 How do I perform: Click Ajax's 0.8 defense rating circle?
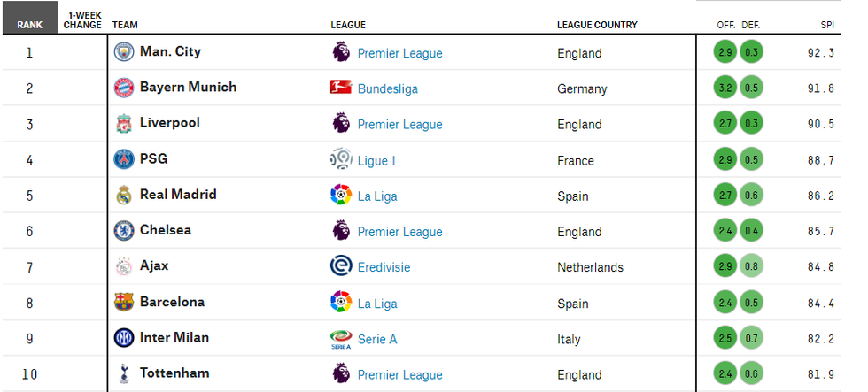[751, 267]
